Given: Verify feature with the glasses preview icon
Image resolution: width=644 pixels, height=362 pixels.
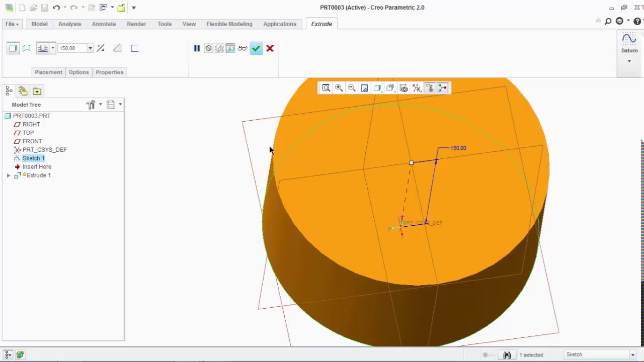Looking at the screenshot, I should [243, 48].
